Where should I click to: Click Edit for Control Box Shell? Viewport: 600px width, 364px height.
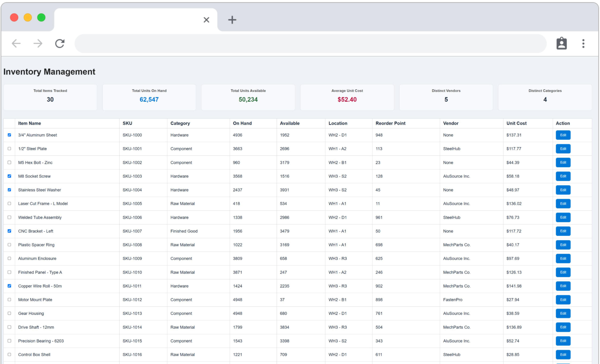pos(563,354)
